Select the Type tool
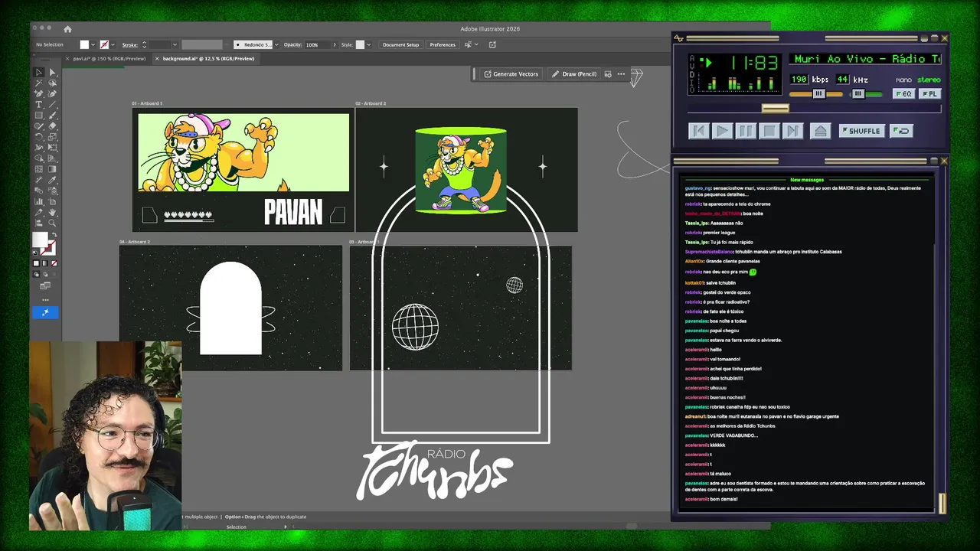Screen dimensions: 980x551 tap(38, 103)
